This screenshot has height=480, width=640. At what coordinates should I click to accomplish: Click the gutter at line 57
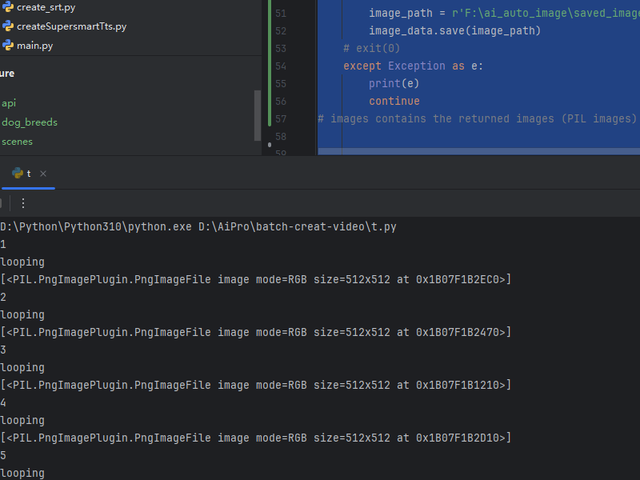point(279,119)
